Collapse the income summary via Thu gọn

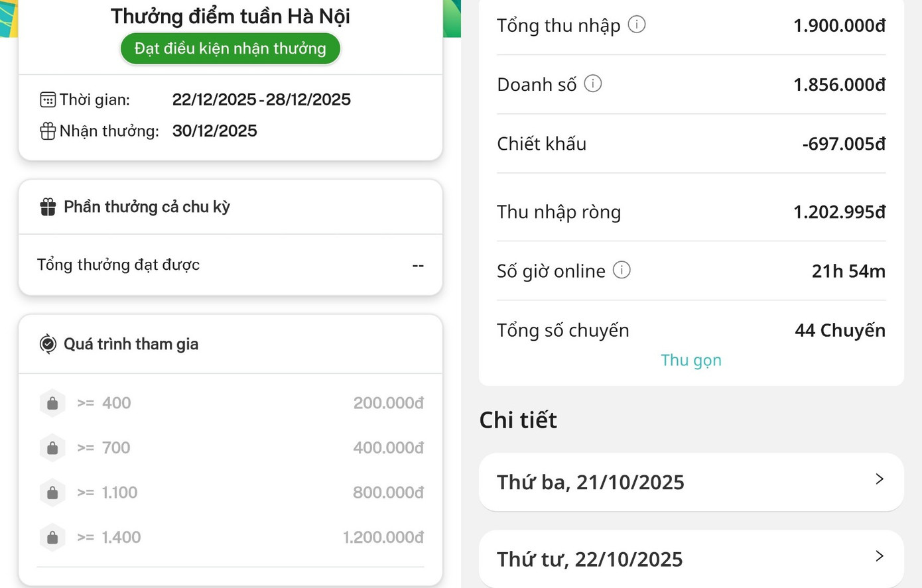691,360
